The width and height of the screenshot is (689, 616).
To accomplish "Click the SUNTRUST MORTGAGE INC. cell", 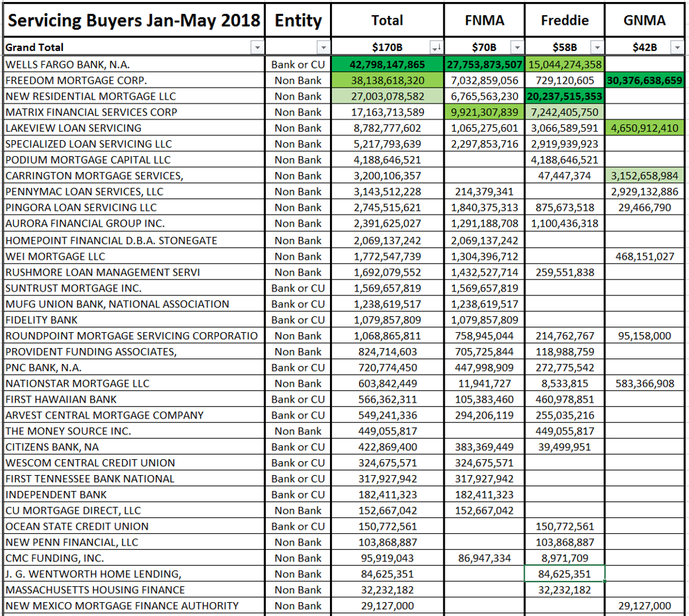I will click(134, 288).
